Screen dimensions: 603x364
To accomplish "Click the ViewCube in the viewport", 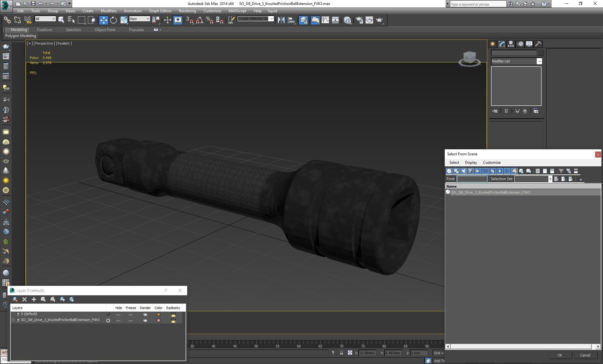I will (x=470, y=58).
